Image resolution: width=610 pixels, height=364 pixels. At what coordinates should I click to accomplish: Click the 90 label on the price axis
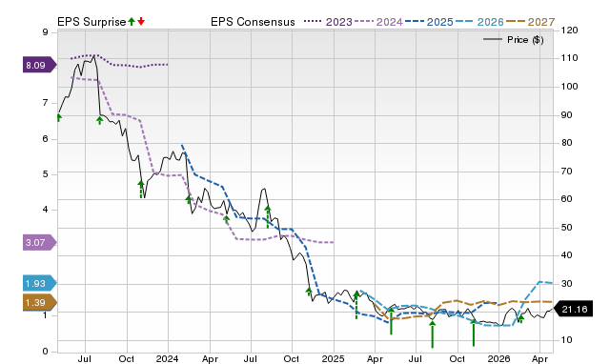tap(566, 115)
